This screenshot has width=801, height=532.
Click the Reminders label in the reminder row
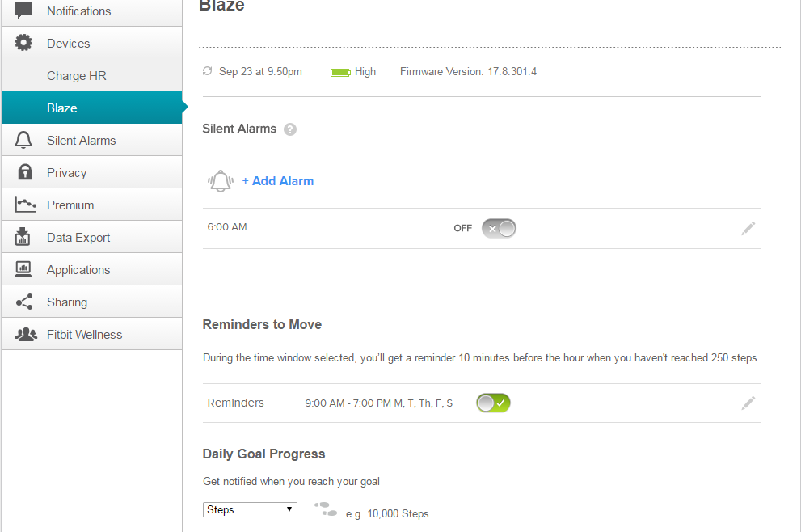click(235, 403)
